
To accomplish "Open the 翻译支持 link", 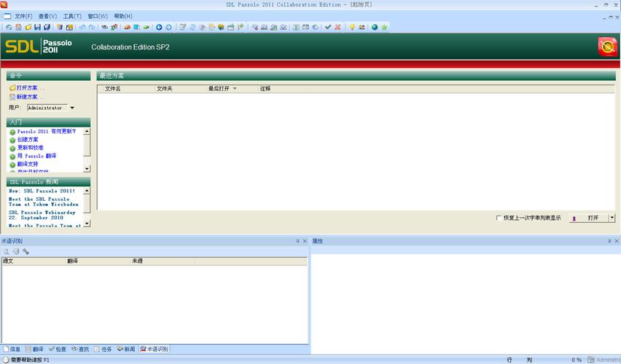I will pyautogui.click(x=28, y=164).
